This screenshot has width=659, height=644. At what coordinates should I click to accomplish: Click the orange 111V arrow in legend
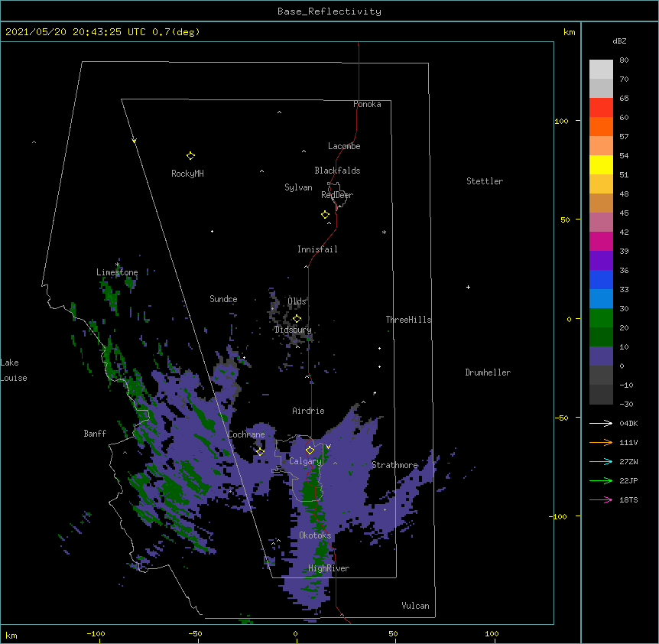[x=601, y=442]
